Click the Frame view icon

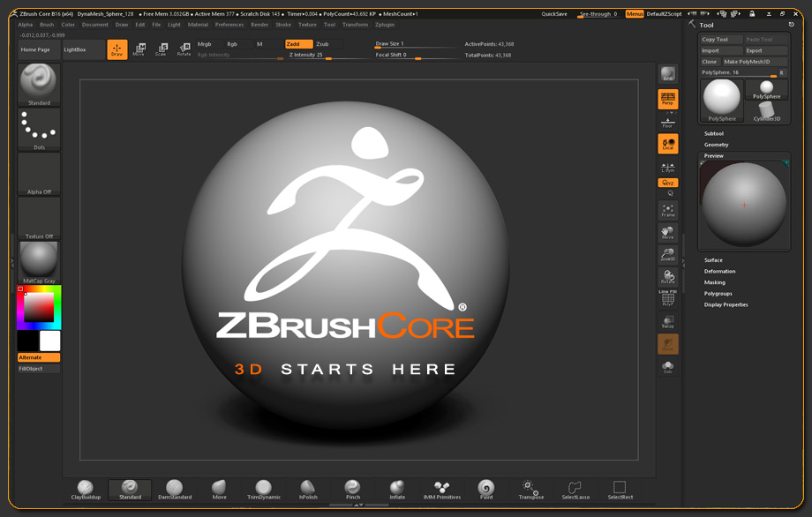[x=668, y=210]
